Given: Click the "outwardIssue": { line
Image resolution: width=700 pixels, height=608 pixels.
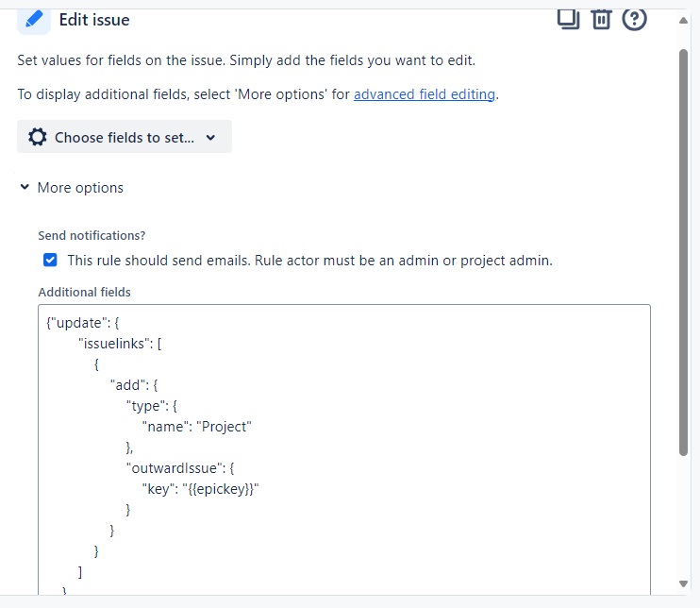Looking at the screenshot, I should 180,468.
